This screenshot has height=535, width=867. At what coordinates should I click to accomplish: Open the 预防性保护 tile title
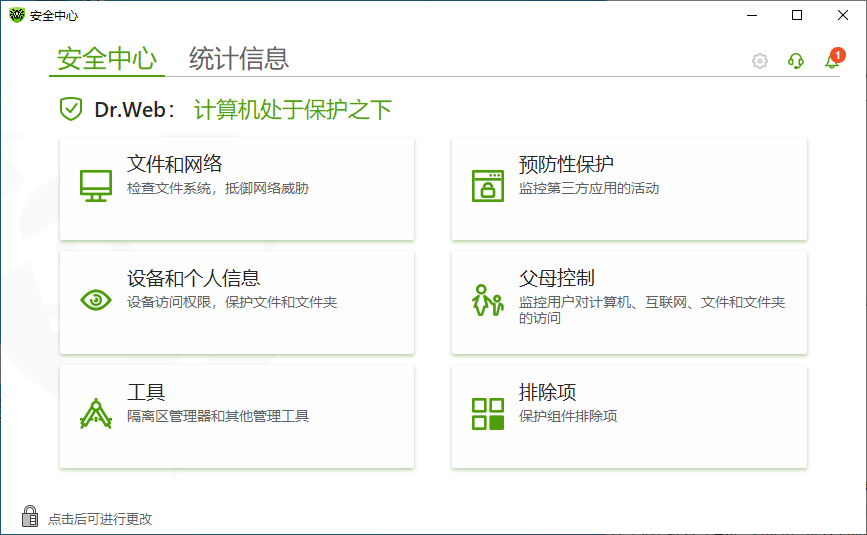[566, 165]
